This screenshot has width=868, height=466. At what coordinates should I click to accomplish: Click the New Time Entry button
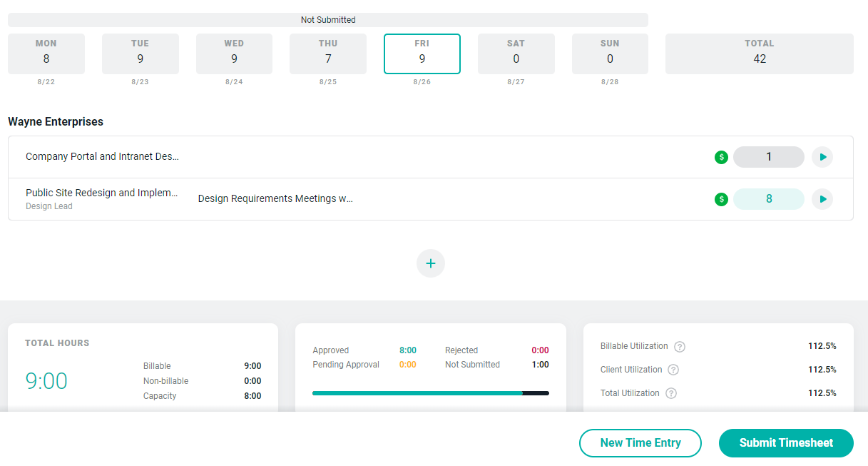tap(640, 442)
